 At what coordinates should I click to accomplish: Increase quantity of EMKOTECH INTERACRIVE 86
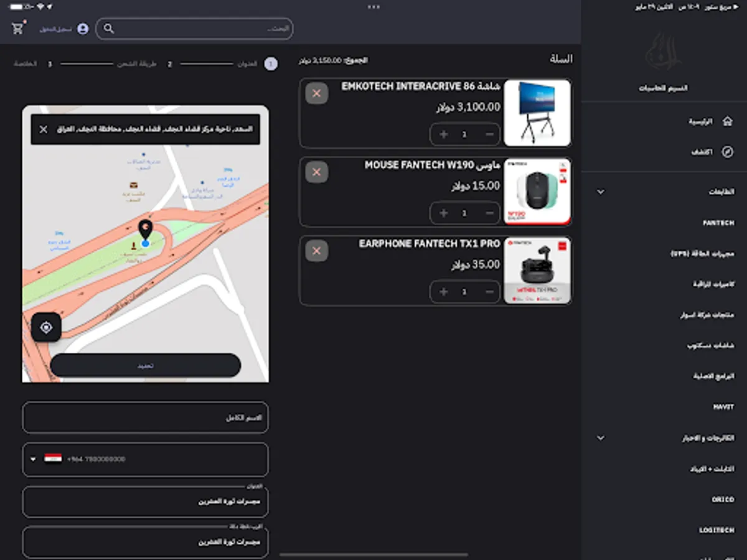(x=443, y=134)
